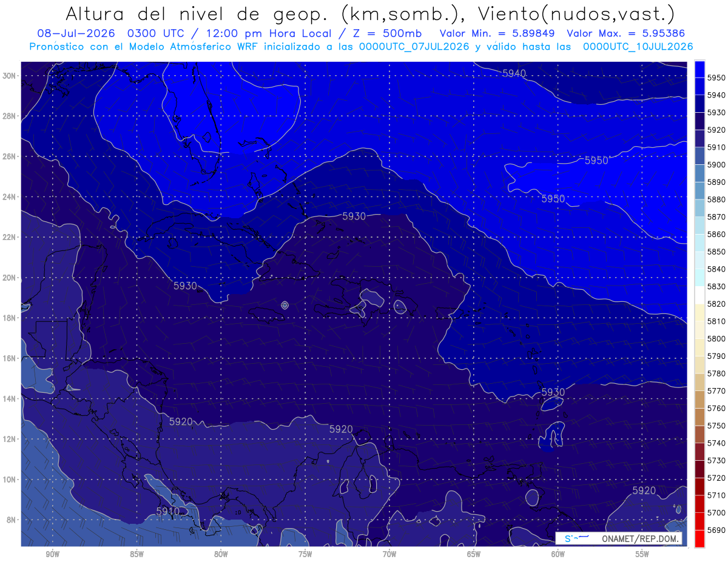The width and height of the screenshot is (728, 562).
Task: Click the 16N latitude axis label
Action: point(8,358)
